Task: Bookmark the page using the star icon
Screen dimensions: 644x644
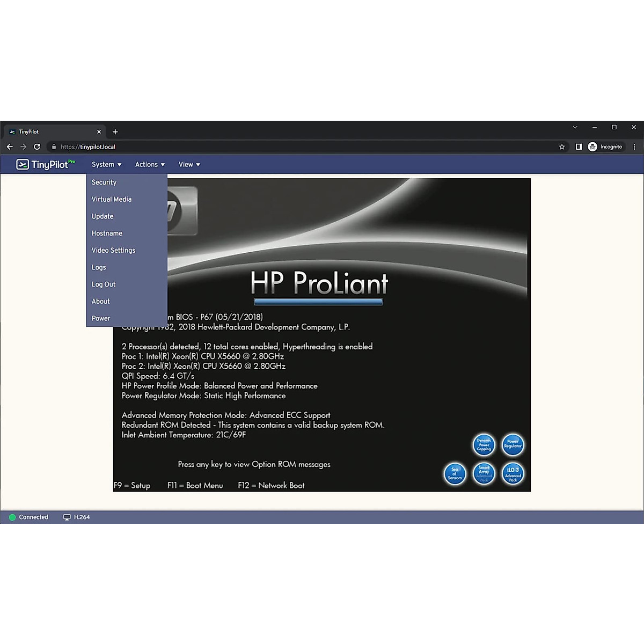Action: coord(561,146)
